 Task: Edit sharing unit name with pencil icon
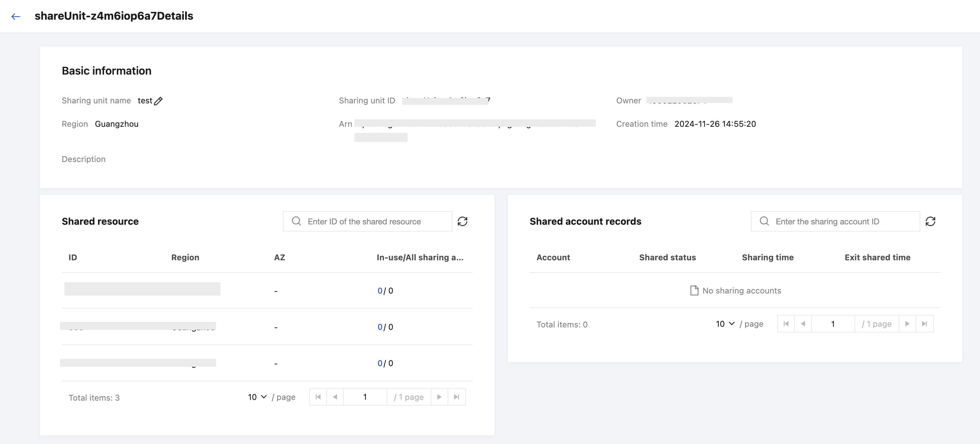[x=158, y=101]
